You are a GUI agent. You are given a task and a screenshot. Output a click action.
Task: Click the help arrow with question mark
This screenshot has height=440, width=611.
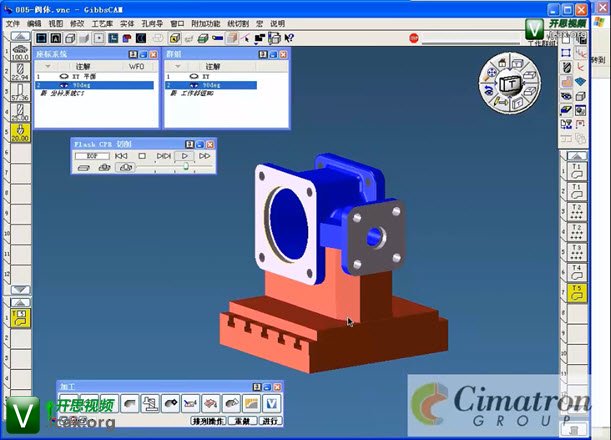pyautogui.click(x=289, y=38)
